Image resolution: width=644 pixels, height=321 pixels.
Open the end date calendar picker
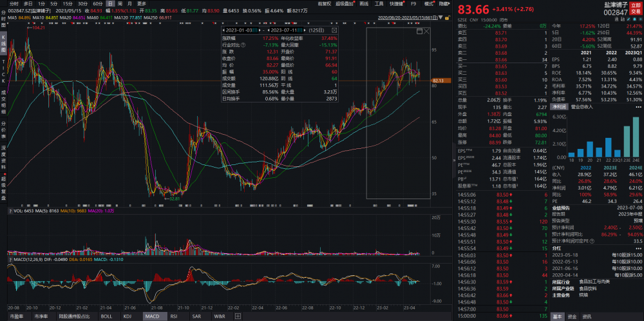coord(299,30)
